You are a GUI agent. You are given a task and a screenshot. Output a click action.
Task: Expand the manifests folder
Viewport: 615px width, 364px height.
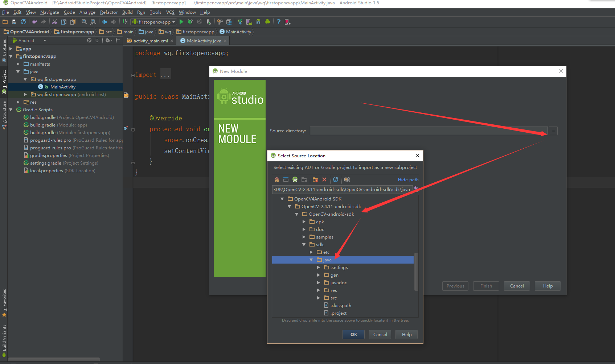click(x=18, y=64)
